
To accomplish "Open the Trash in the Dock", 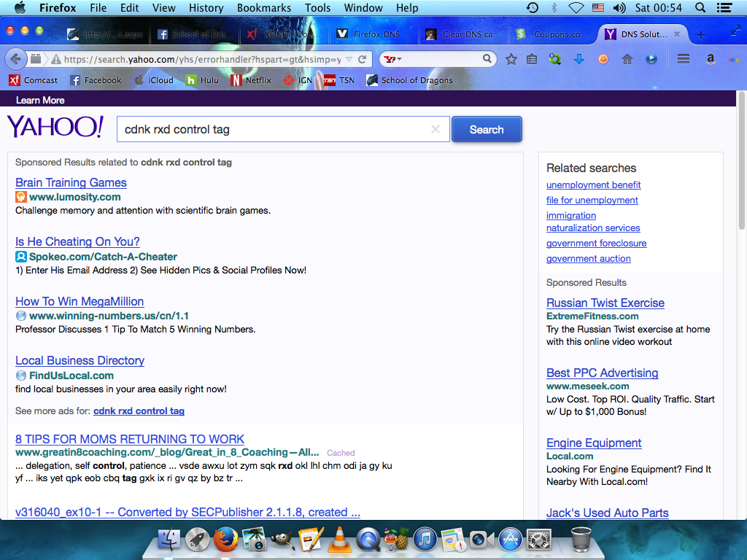I will [581, 540].
